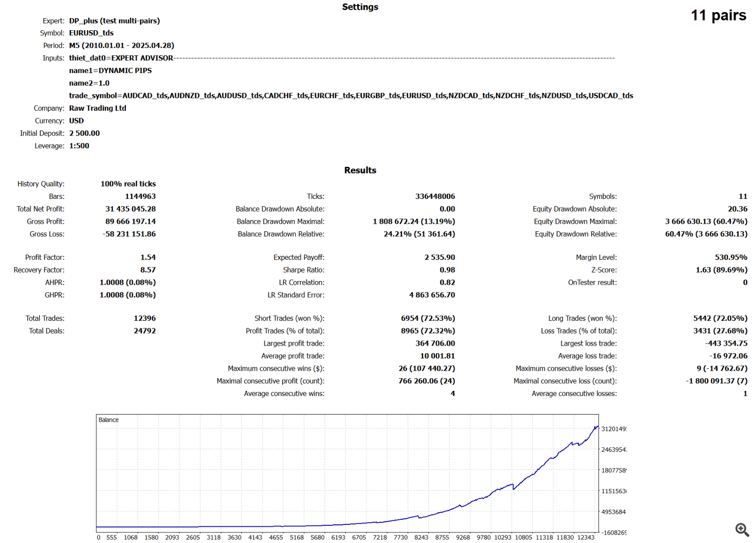Viewport: 756px width, 543px height.
Task: Select the Equity Drawdown Maximal value
Action: point(706,222)
